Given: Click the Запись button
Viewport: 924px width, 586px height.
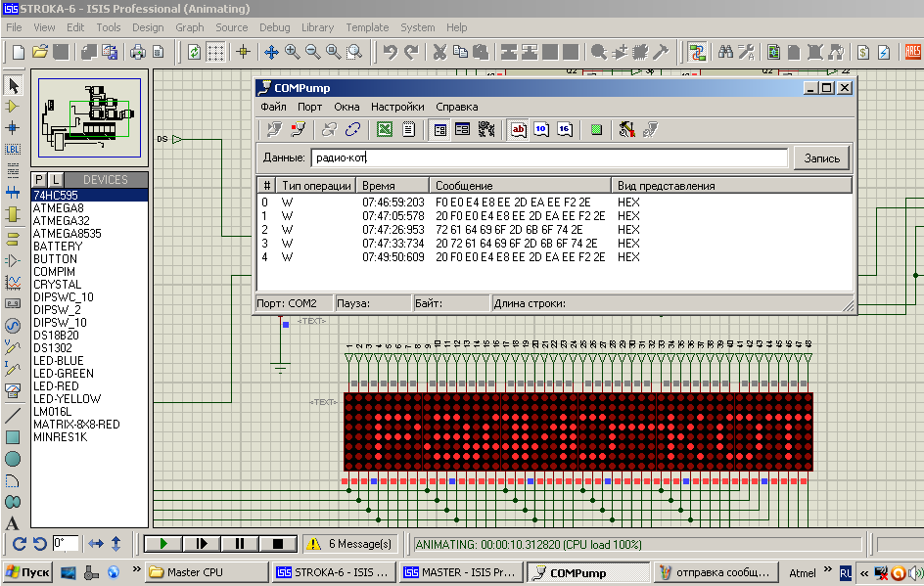Looking at the screenshot, I should 821,158.
